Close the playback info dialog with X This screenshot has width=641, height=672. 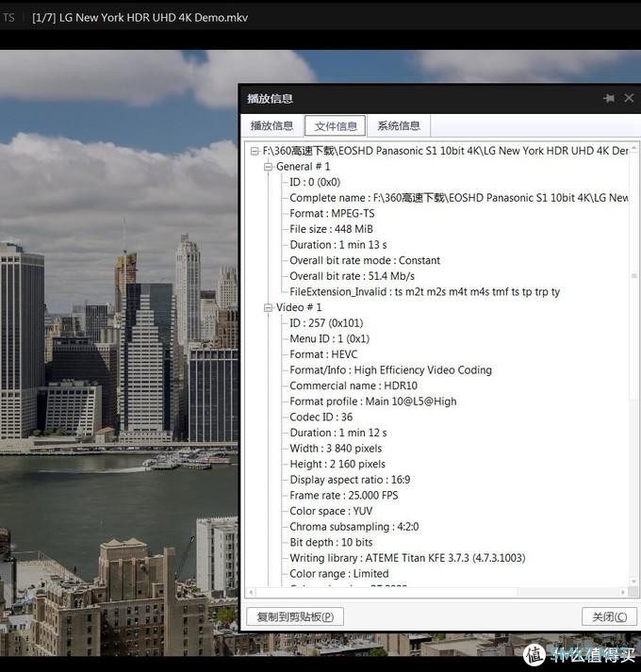629,98
